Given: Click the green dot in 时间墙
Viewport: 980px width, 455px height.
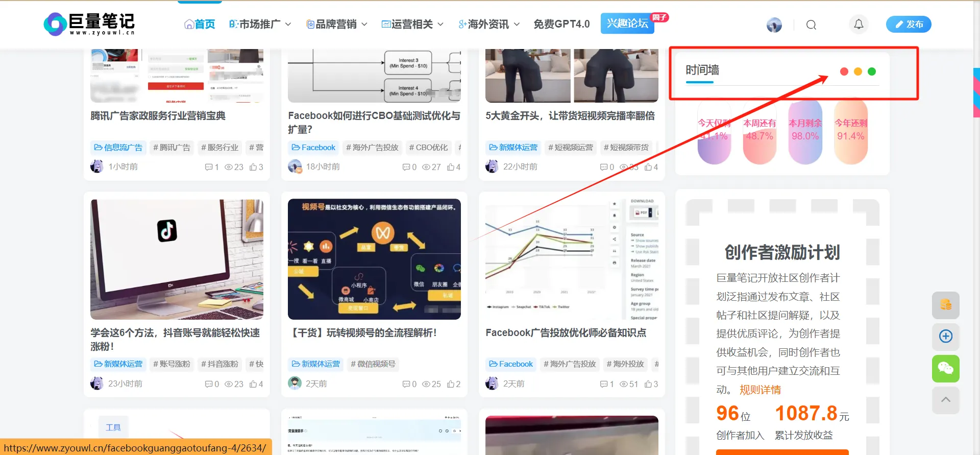Looking at the screenshot, I should [872, 71].
